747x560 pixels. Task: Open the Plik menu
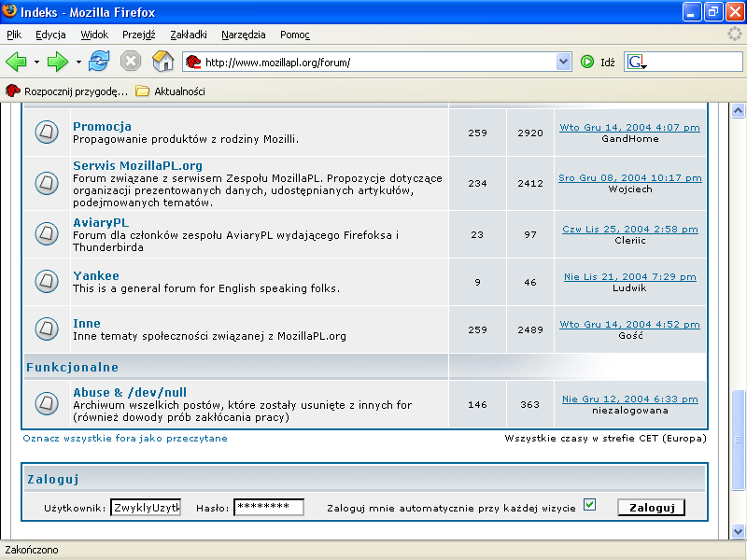point(14,35)
